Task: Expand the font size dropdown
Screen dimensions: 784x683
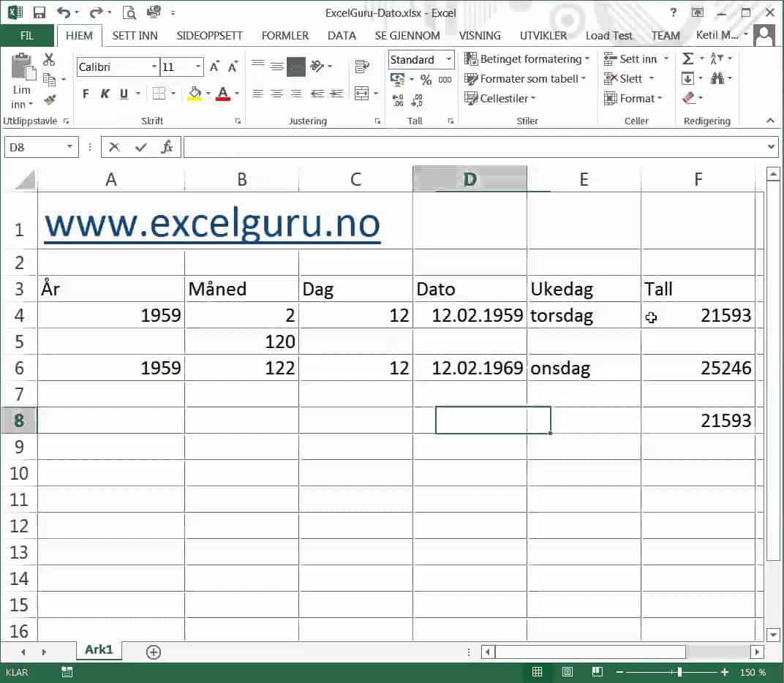Action: [196, 67]
